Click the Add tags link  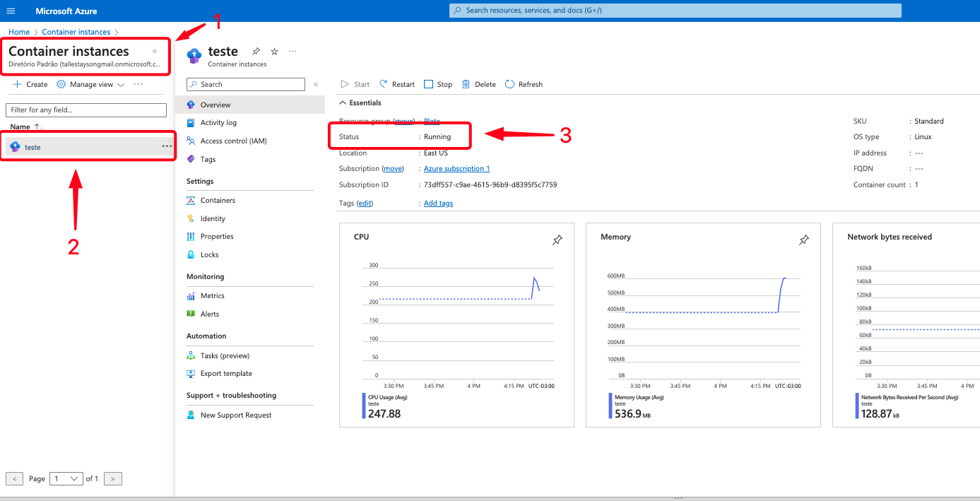click(438, 203)
